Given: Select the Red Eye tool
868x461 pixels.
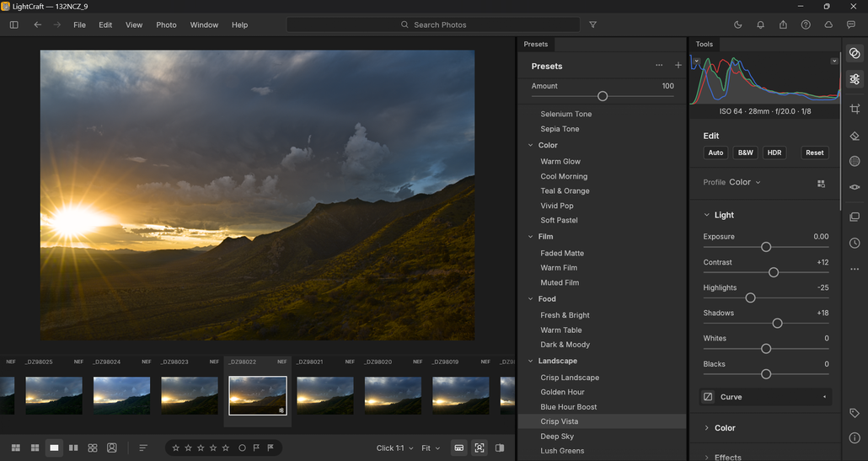Looking at the screenshot, I should point(855,187).
